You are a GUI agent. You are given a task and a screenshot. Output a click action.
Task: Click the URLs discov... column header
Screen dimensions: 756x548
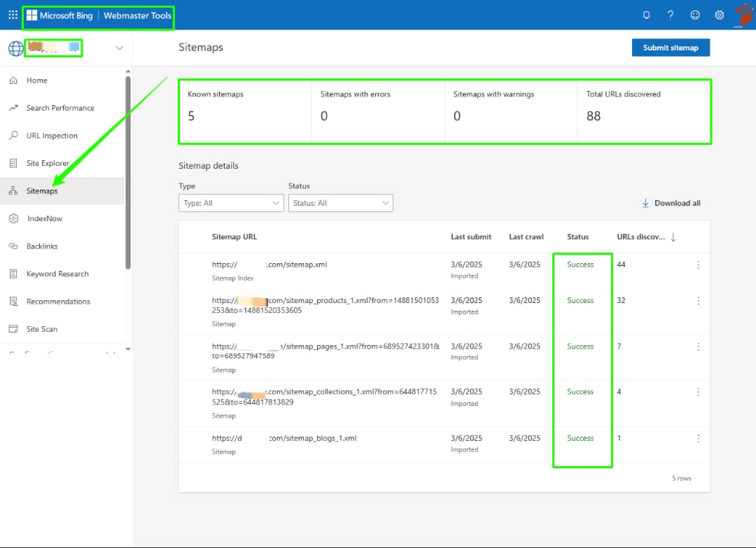[640, 237]
